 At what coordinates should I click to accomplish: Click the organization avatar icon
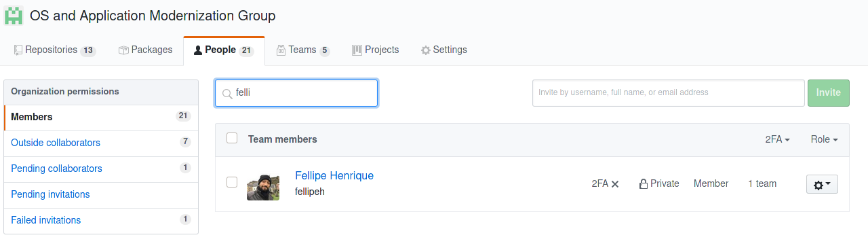(x=14, y=15)
